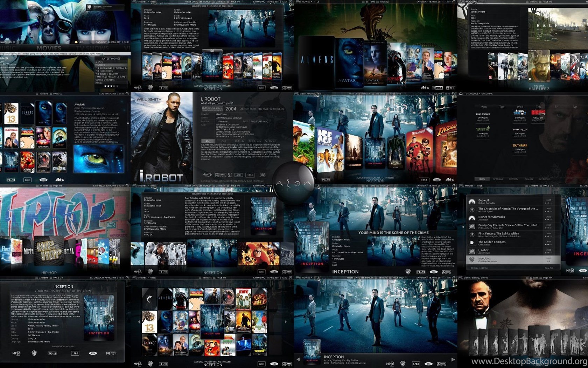588x368 pixels.
Task: Click the left arrow of the poster wall
Action: point(139,321)
